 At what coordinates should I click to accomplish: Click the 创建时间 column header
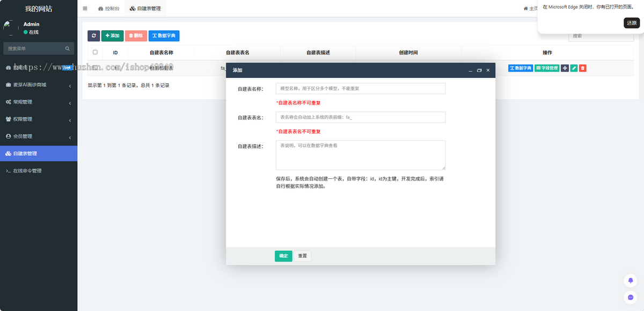click(x=408, y=53)
